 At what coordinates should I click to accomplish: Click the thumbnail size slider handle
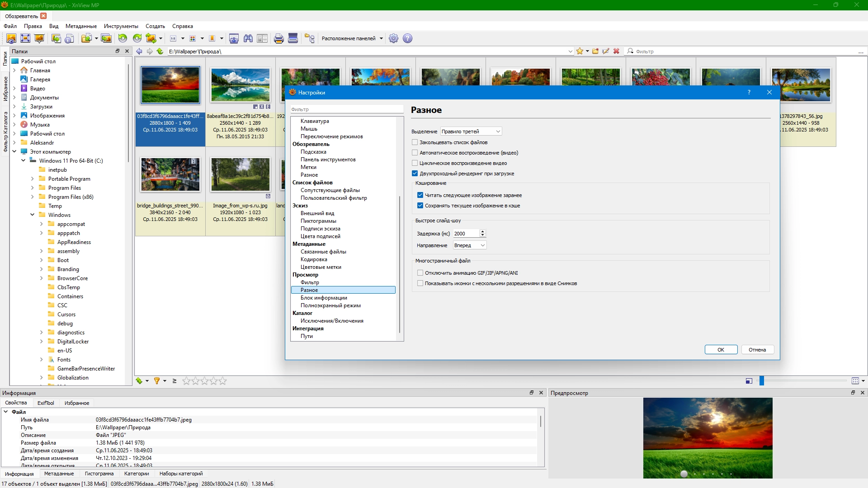762,381
